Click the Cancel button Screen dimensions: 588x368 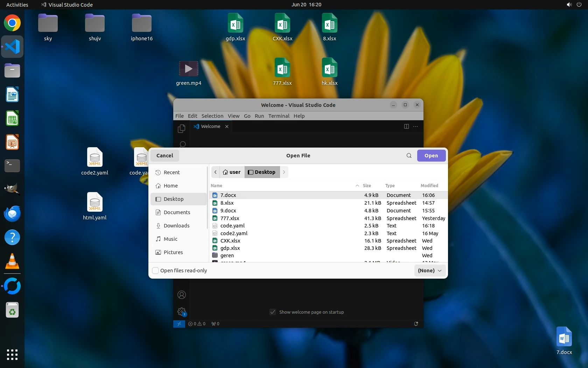164,156
